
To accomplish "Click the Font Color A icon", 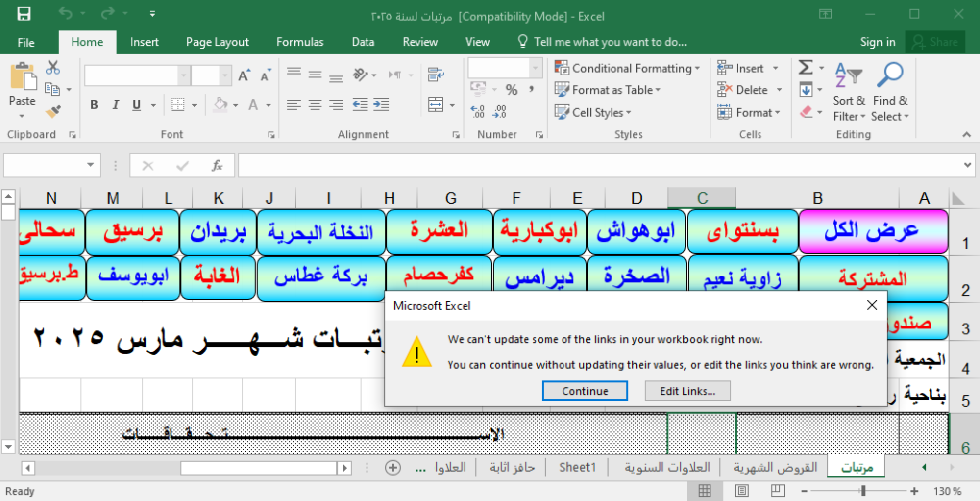I will pos(253,105).
